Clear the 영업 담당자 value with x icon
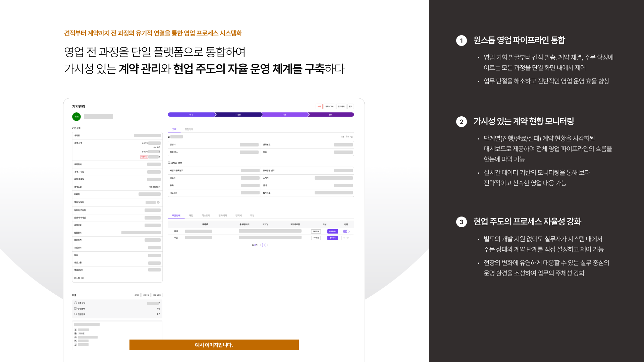The height and width of the screenshot is (362, 644). pyautogui.click(x=158, y=202)
